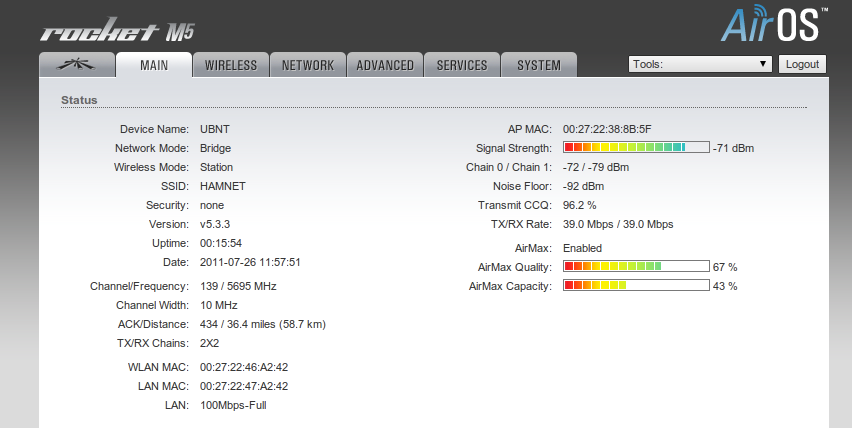
Task: Click the TX/RX Rate value
Action: [x=618, y=224]
